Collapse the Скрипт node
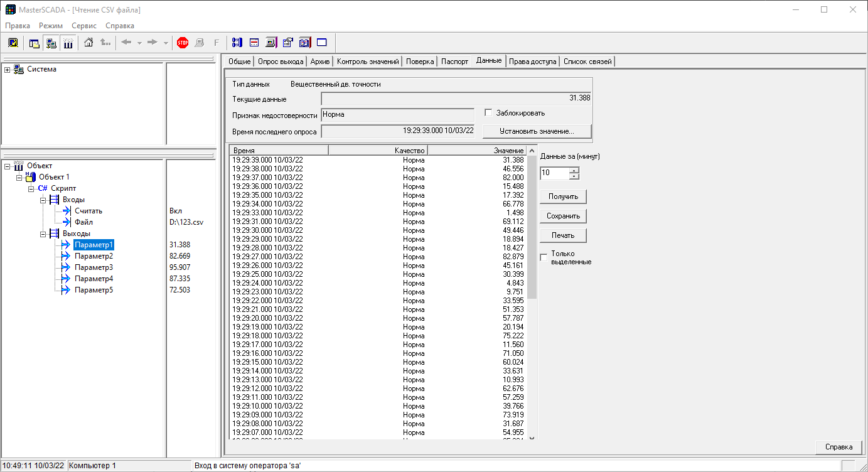868x472 pixels. click(x=31, y=188)
